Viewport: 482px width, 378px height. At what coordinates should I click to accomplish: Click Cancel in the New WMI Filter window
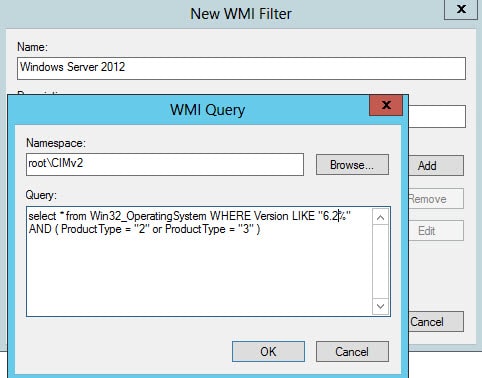tap(436, 321)
